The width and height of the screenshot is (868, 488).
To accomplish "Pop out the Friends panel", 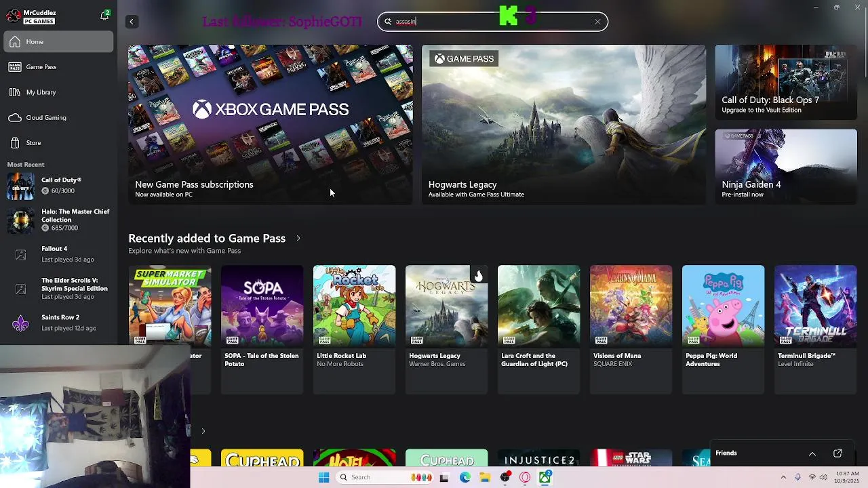I will 837,453.
